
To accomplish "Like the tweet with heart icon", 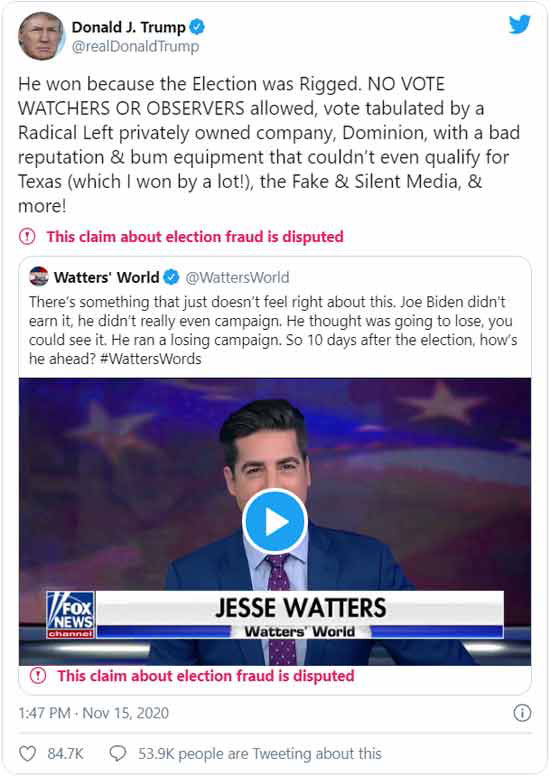I will (27, 754).
